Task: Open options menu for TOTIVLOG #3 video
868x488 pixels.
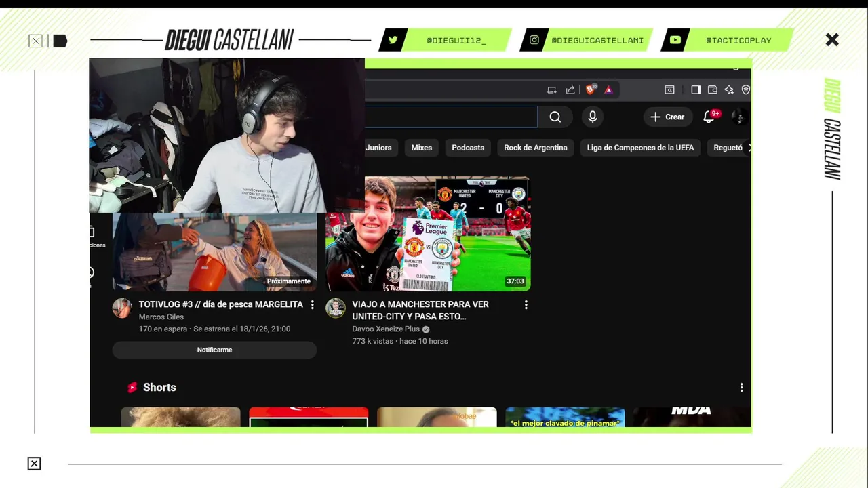Action: point(312,305)
